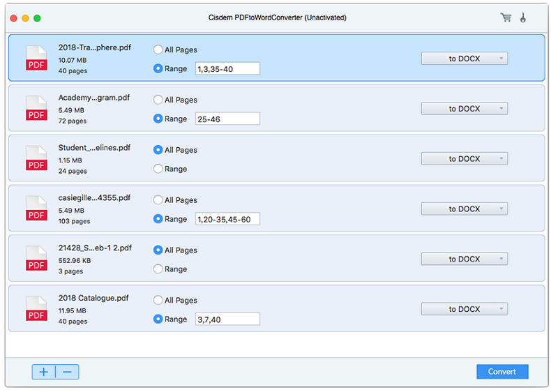
Task: Select the file name 21428_S...eb-1 2.pdf
Action: 95,248
